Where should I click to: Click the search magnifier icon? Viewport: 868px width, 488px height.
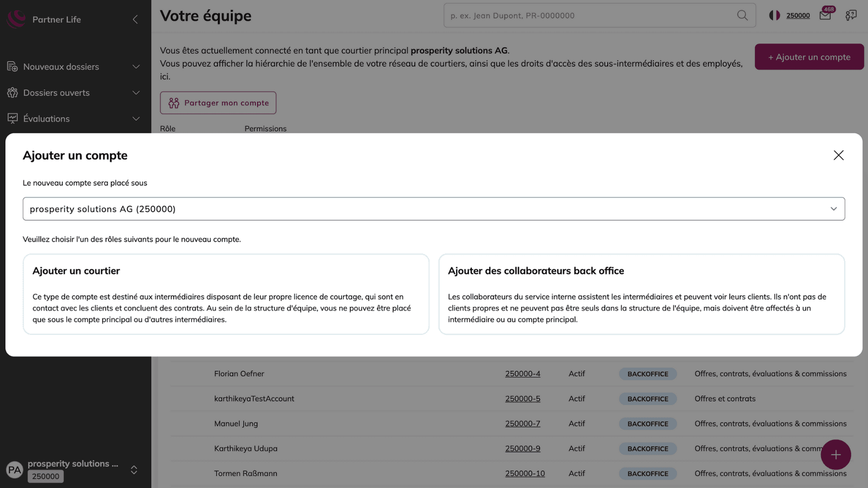(742, 16)
